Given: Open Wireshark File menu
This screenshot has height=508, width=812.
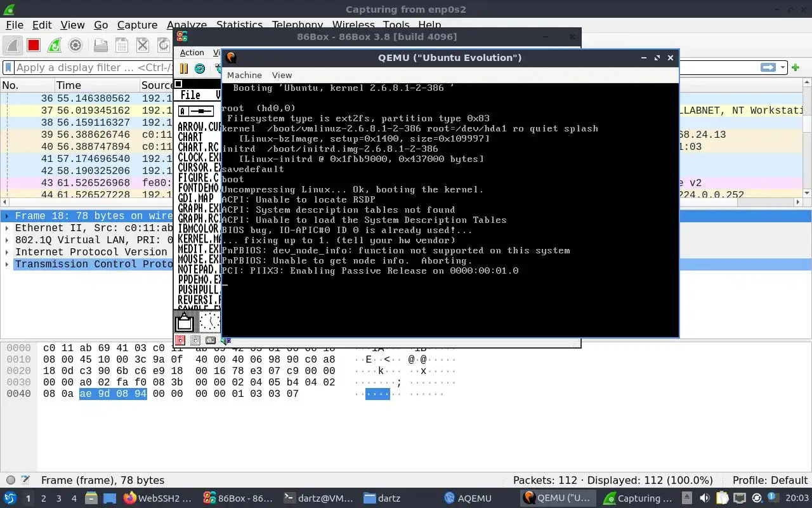Looking at the screenshot, I should coord(15,25).
